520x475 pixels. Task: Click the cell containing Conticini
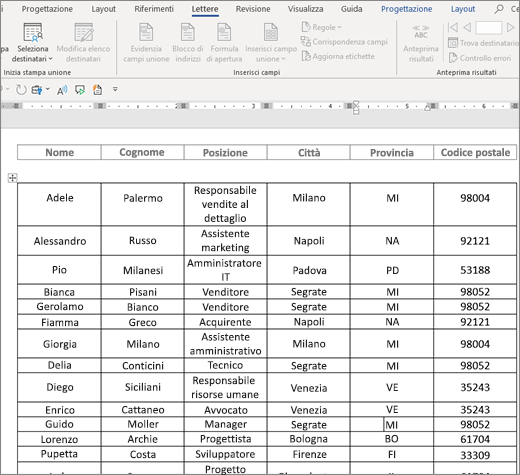(x=142, y=366)
